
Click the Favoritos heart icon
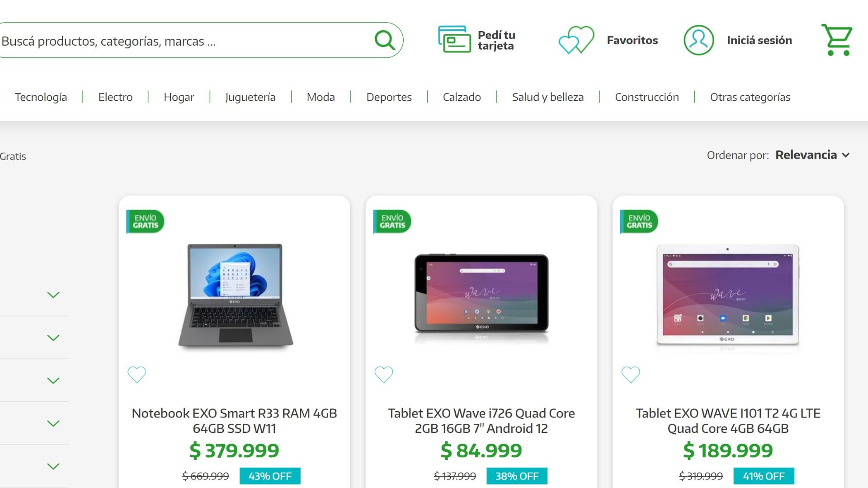pos(576,40)
